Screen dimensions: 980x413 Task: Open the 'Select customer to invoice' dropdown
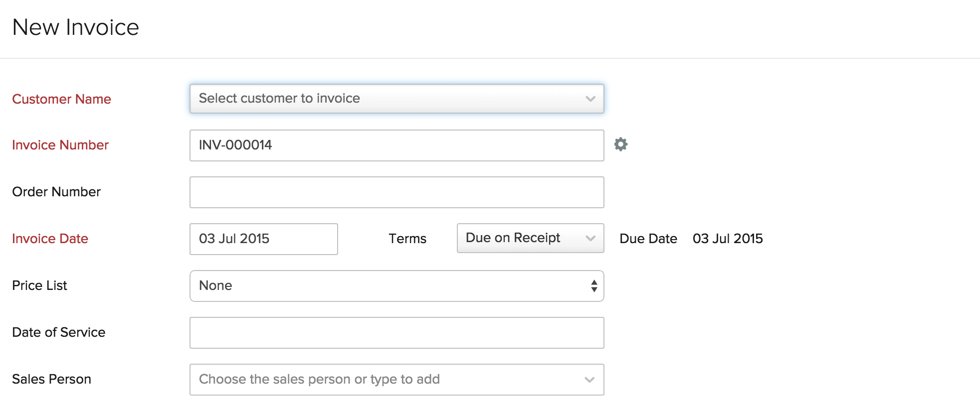point(389,99)
